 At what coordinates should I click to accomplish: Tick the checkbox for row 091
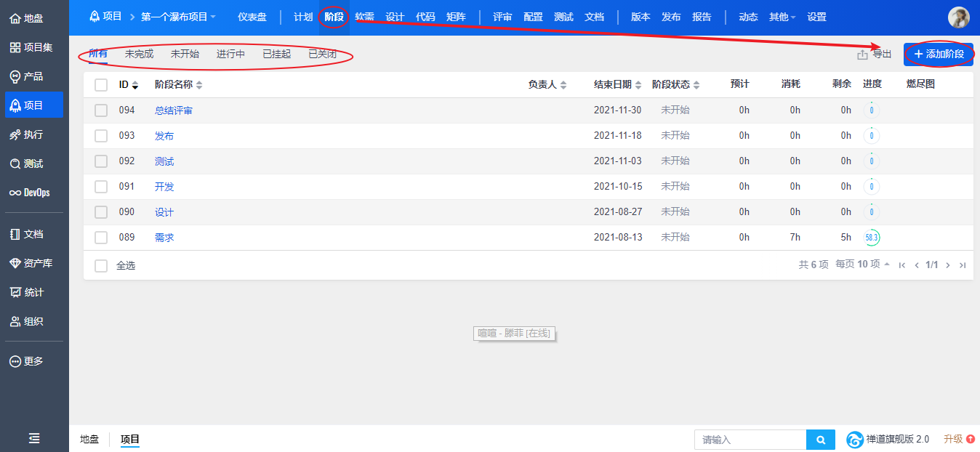101,187
